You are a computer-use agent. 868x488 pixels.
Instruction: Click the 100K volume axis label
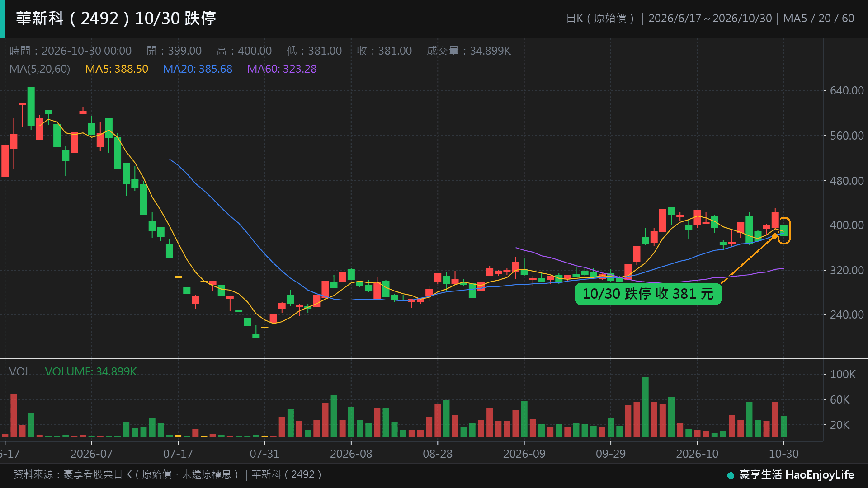pyautogui.click(x=843, y=374)
